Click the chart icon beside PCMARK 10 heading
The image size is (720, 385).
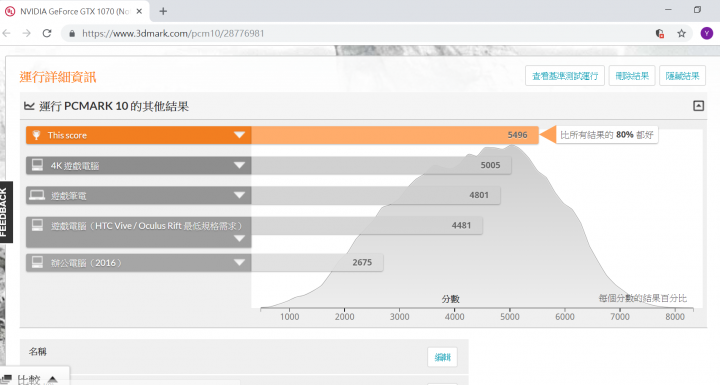[x=29, y=106]
